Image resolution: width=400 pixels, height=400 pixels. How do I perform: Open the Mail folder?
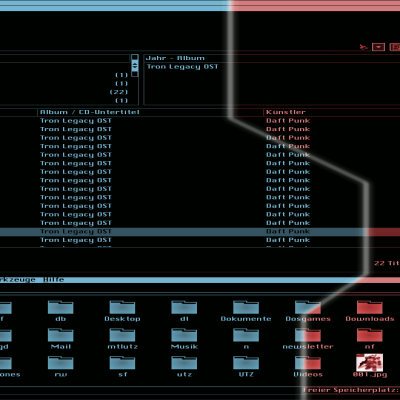tap(60, 339)
